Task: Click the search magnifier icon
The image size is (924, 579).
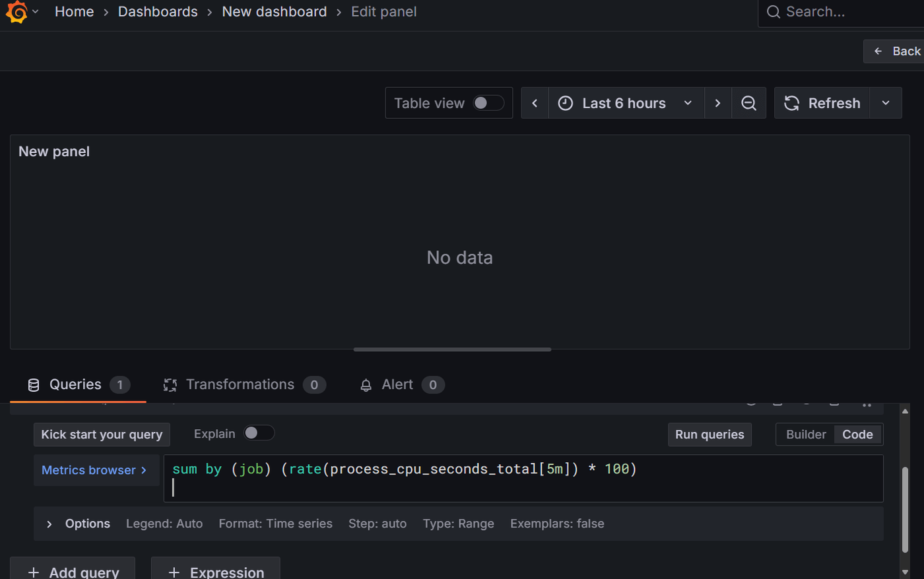Action: pos(774,12)
